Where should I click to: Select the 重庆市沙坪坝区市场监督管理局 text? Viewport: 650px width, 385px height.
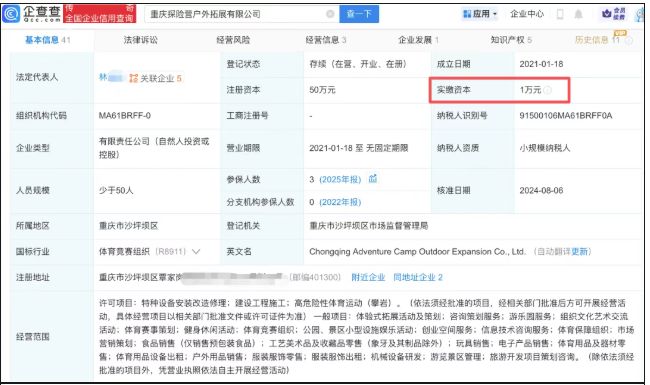(x=369, y=226)
